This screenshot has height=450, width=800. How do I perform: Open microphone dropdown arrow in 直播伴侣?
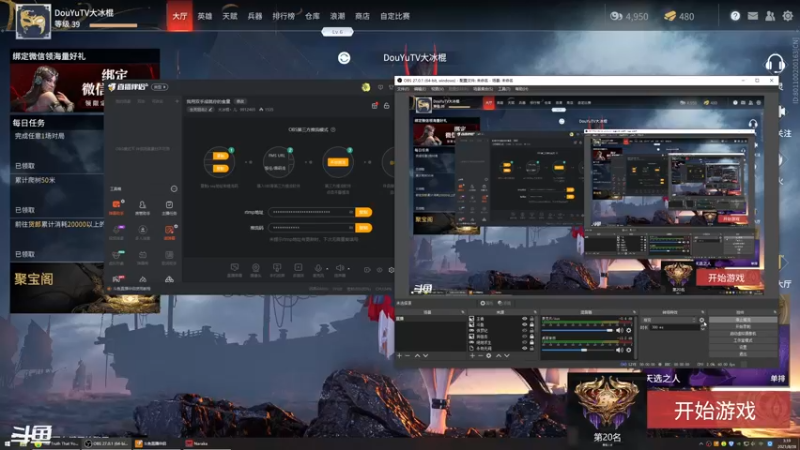[327, 268]
